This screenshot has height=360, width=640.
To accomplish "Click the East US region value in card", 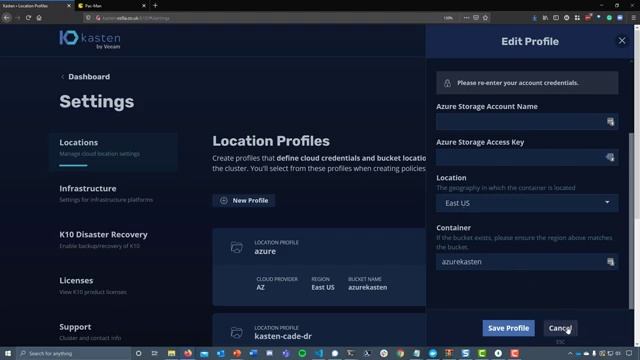I will (x=323, y=287).
